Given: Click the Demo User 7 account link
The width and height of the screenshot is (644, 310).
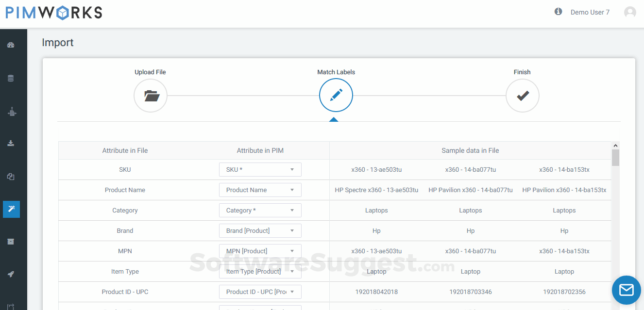Looking at the screenshot, I should point(590,12).
